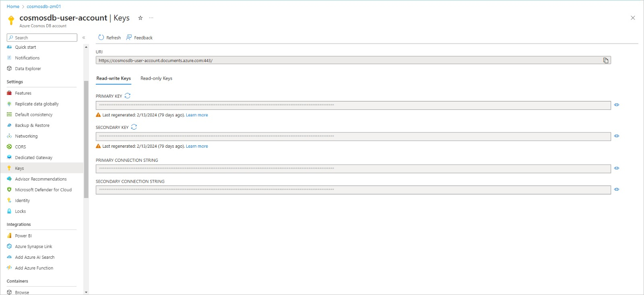The image size is (644, 295).
Task: Copy the URI to clipboard
Action: pyautogui.click(x=606, y=60)
